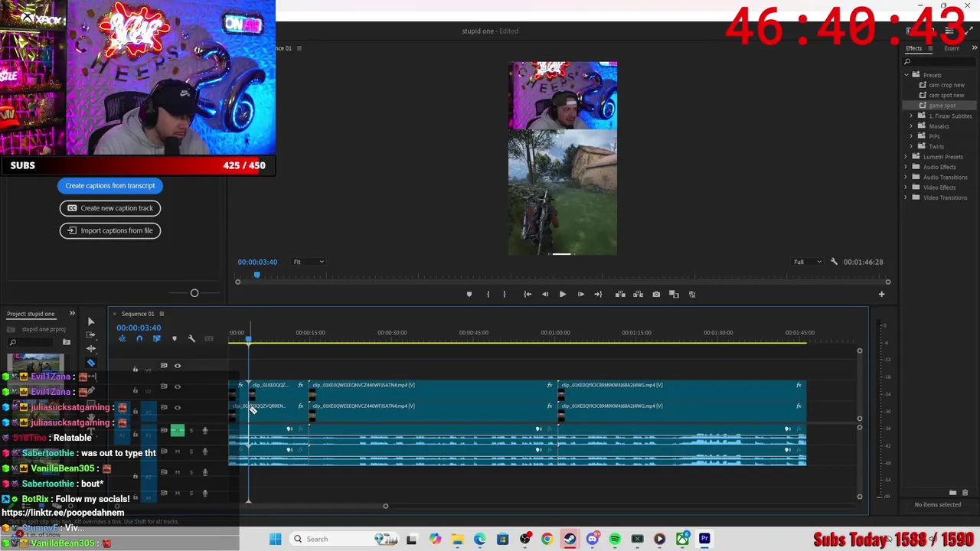Viewport: 980px width, 551px height.
Task: Select the cam spot new preset
Action: (x=946, y=96)
